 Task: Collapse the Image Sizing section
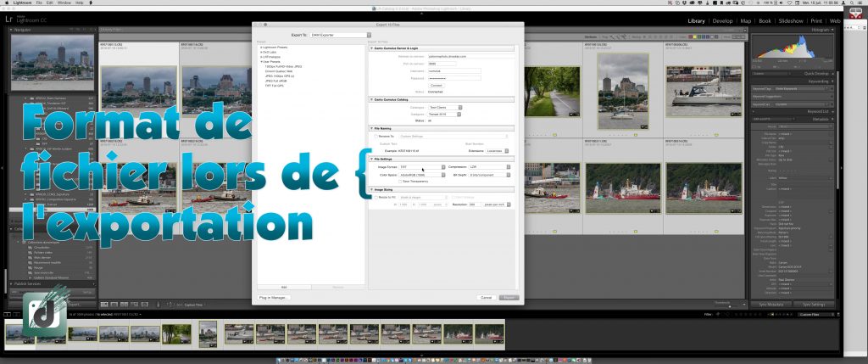pyautogui.click(x=371, y=189)
